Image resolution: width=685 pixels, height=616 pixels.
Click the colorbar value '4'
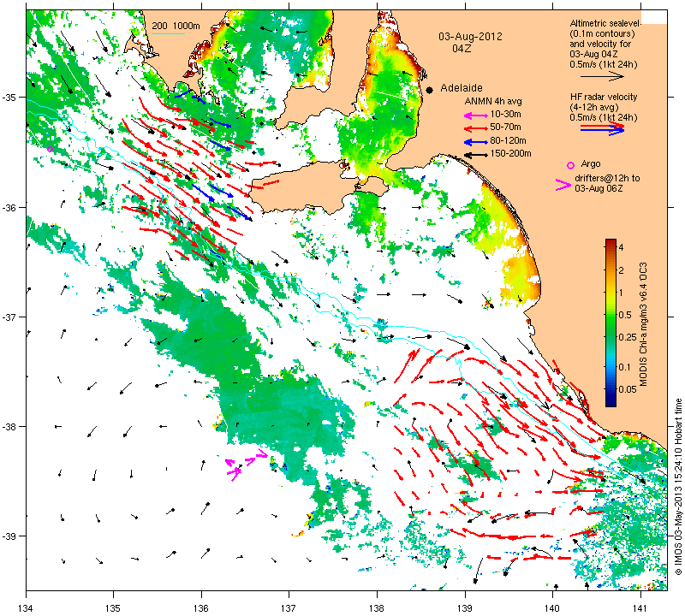pyautogui.click(x=622, y=247)
